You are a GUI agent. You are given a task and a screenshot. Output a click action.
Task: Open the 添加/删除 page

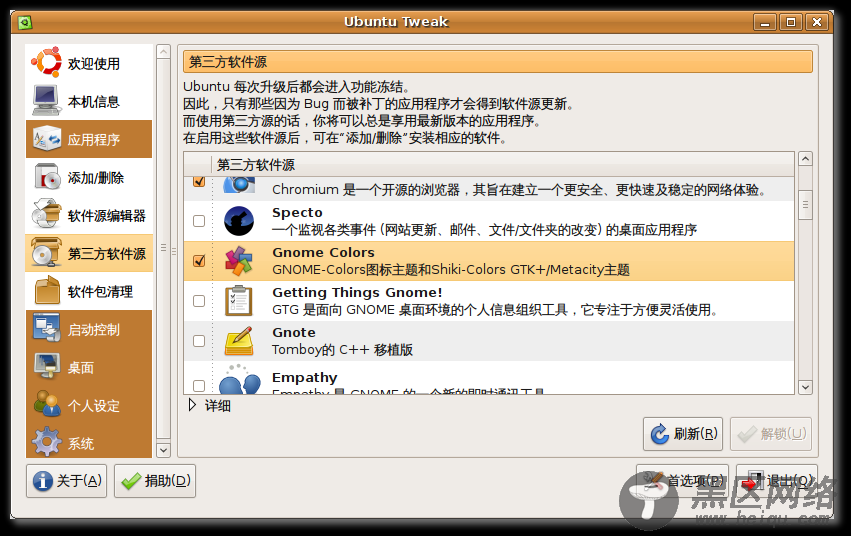tap(89, 177)
